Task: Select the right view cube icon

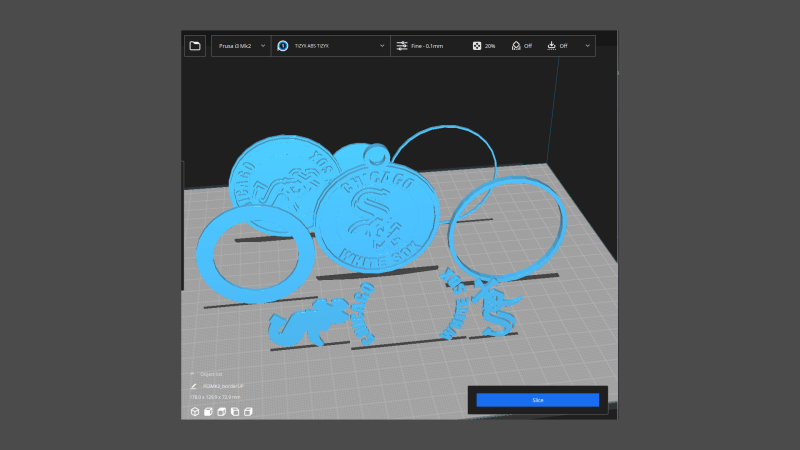Action: tap(247, 411)
